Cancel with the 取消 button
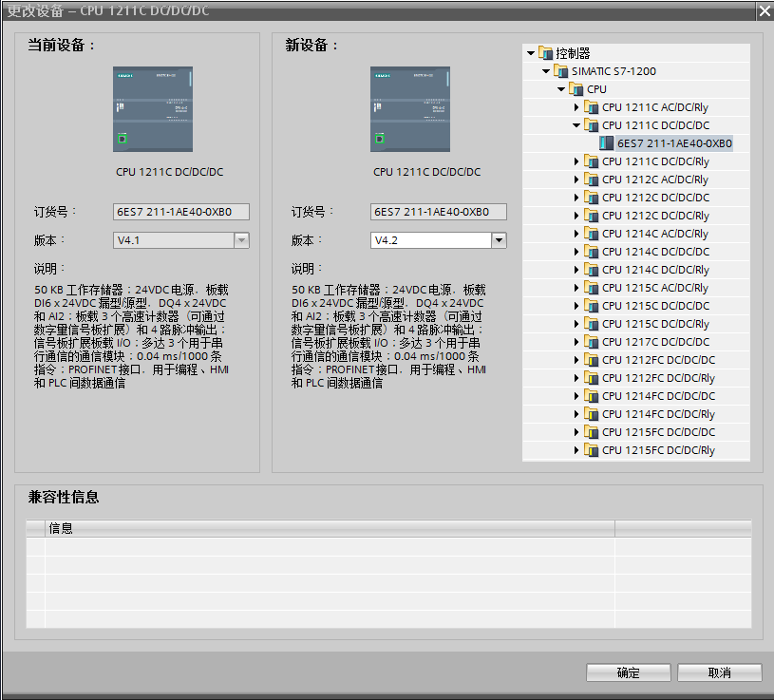Screen dimensions: 774x700 pyautogui.click(x=719, y=672)
